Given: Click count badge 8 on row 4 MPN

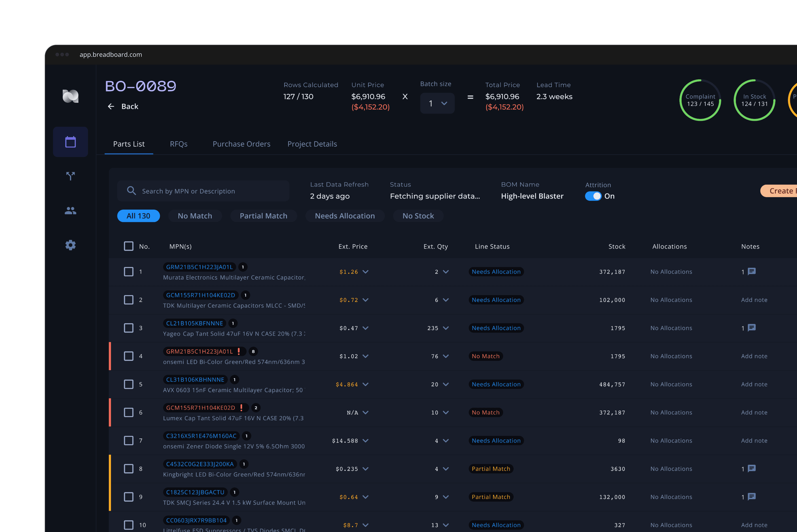Looking at the screenshot, I should tap(253, 351).
